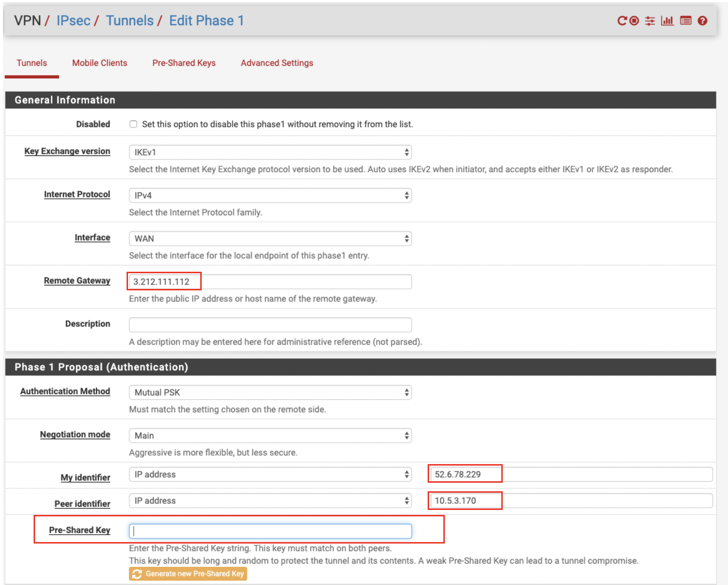Open related settings sliders icon
Viewport: 728px width, 585px height.
coord(650,21)
